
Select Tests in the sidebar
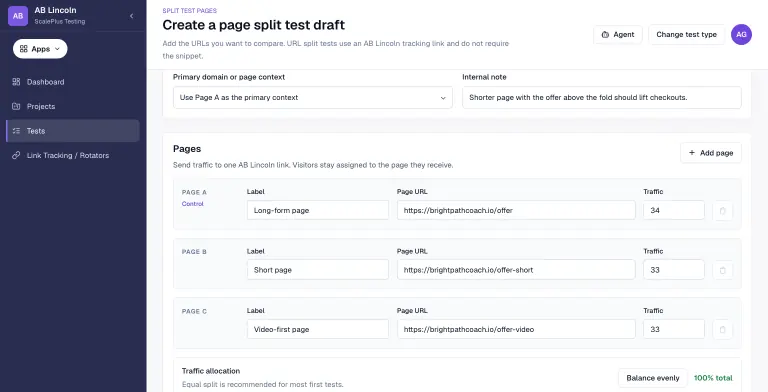tap(72, 131)
